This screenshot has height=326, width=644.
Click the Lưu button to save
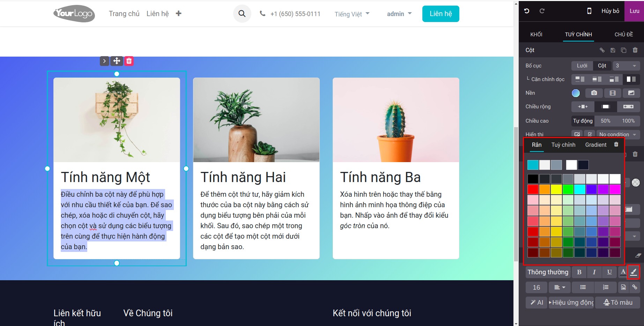pyautogui.click(x=634, y=11)
